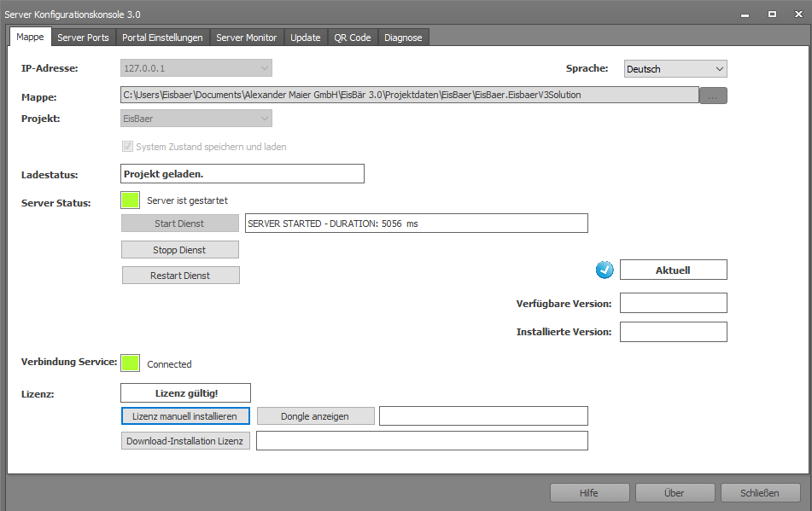Select the Diagnose tab
The width and height of the screenshot is (812, 511).
(x=403, y=38)
